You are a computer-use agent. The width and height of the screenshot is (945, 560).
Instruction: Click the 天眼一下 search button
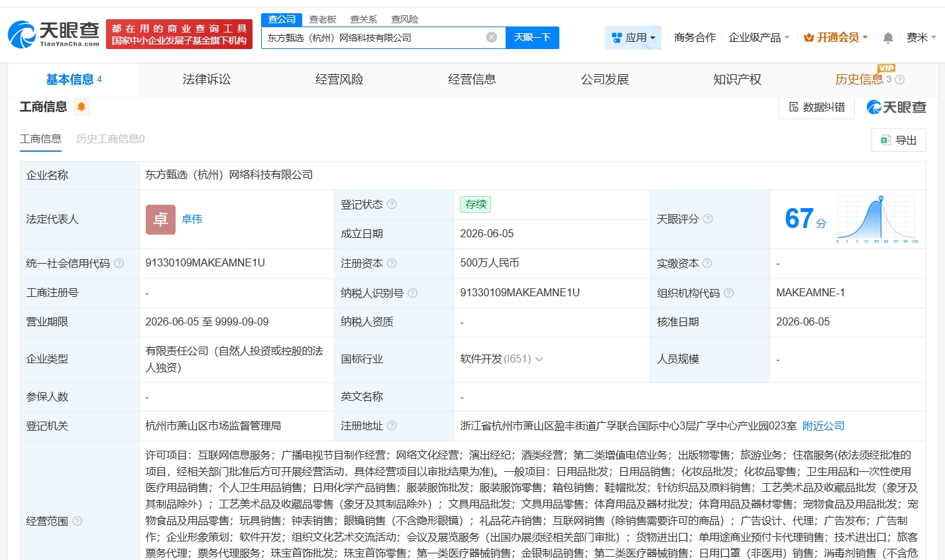click(x=532, y=38)
